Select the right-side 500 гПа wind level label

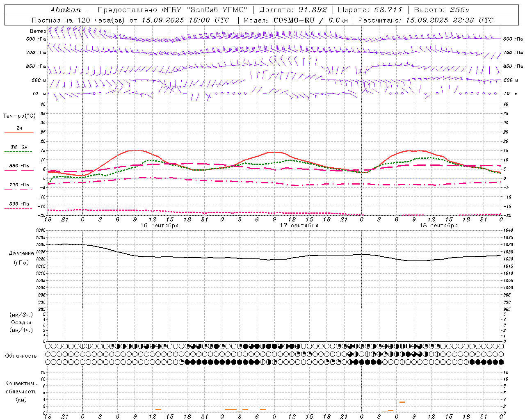click(x=513, y=39)
